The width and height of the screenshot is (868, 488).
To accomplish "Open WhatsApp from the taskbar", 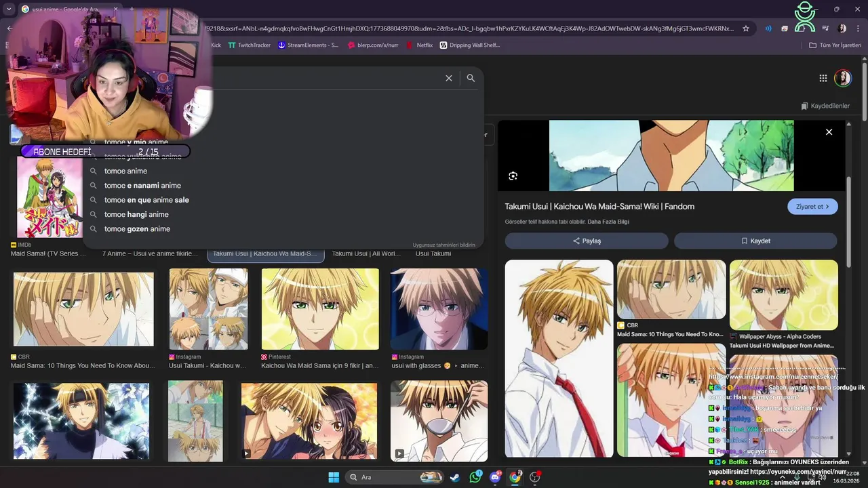I will pos(475,477).
